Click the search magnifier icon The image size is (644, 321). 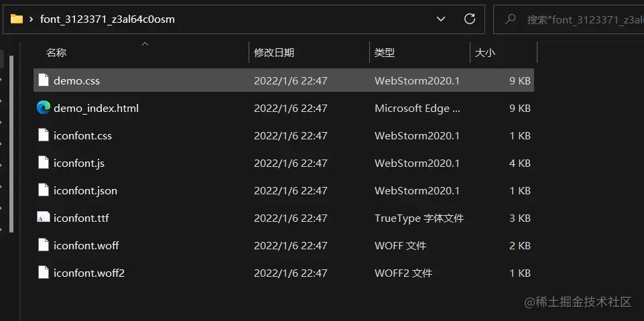tap(510, 19)
